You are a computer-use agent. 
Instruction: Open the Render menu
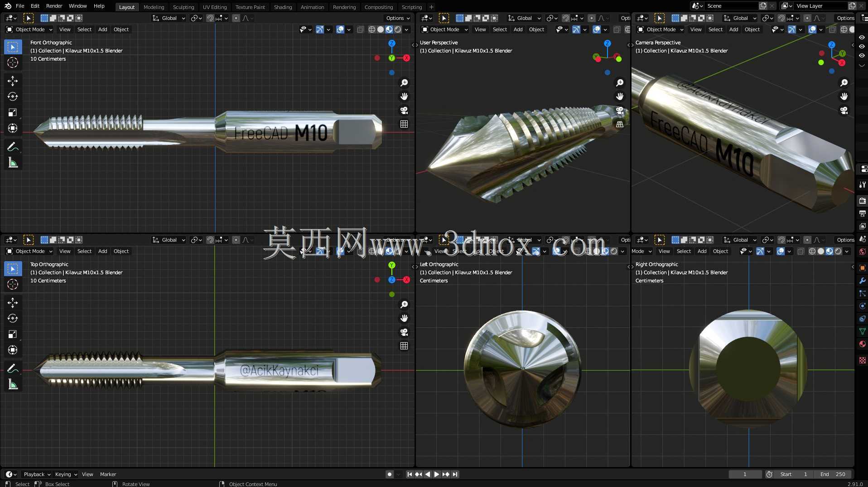coord(54,6)
